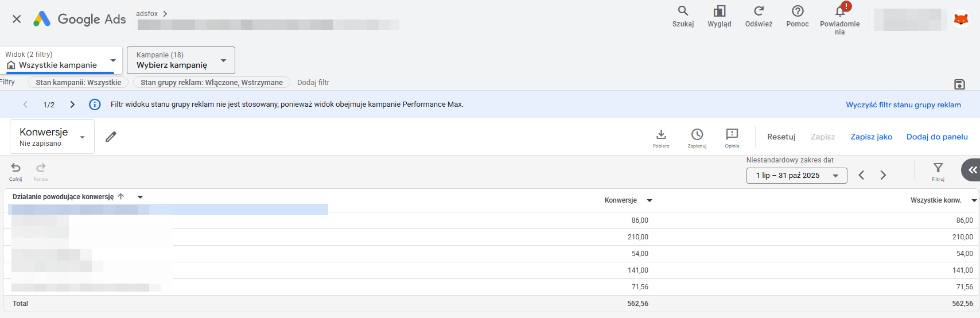980x318 pixels.
Task: Go to next date range arrow
Action: point(883,175)
